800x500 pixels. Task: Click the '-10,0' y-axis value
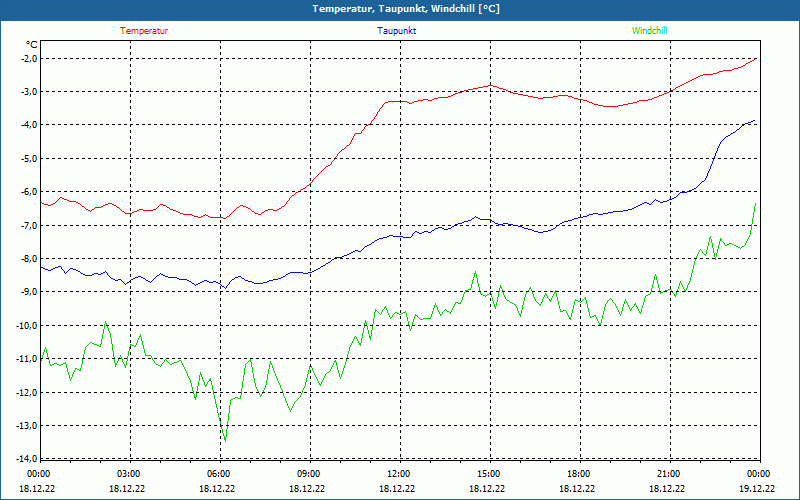pyautogui.click(x=28, y=326)
